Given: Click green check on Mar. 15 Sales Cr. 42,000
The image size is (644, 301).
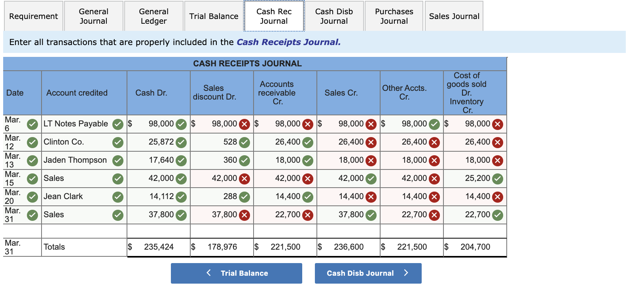Looking at the screenshot, I should pyautogui.click(x=371, y=179).
